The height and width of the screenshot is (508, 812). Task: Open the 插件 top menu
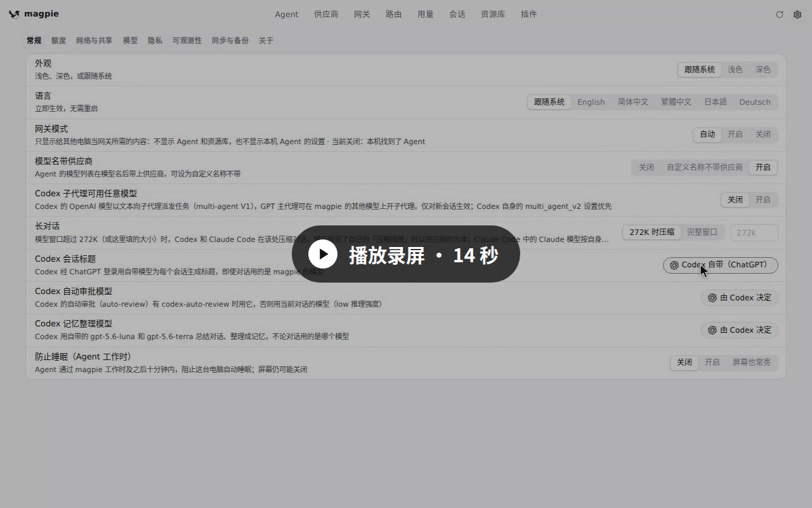coord(529,14)
